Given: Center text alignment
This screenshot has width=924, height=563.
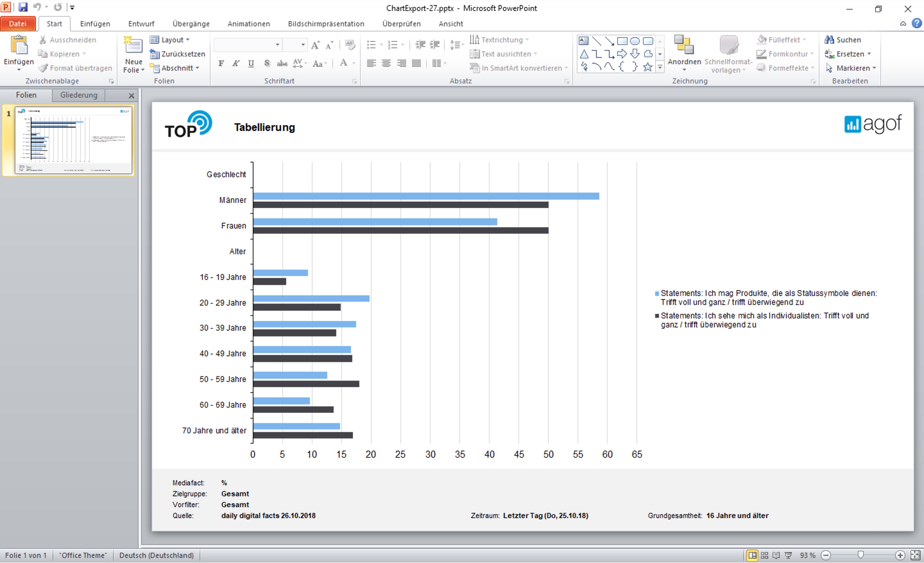Looking at the screenshot, I should (x=386, y=63).
